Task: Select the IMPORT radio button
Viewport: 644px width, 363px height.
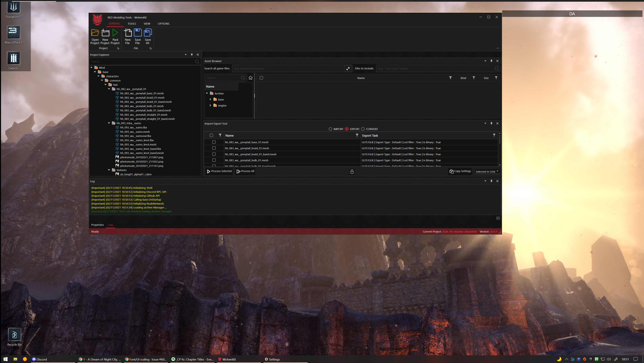Action: click(x=330, y=129)
